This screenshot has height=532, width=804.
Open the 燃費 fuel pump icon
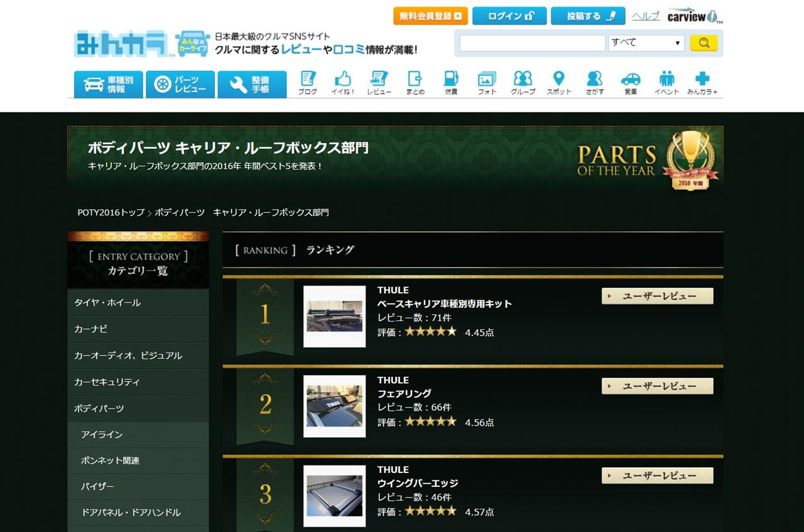451,83
